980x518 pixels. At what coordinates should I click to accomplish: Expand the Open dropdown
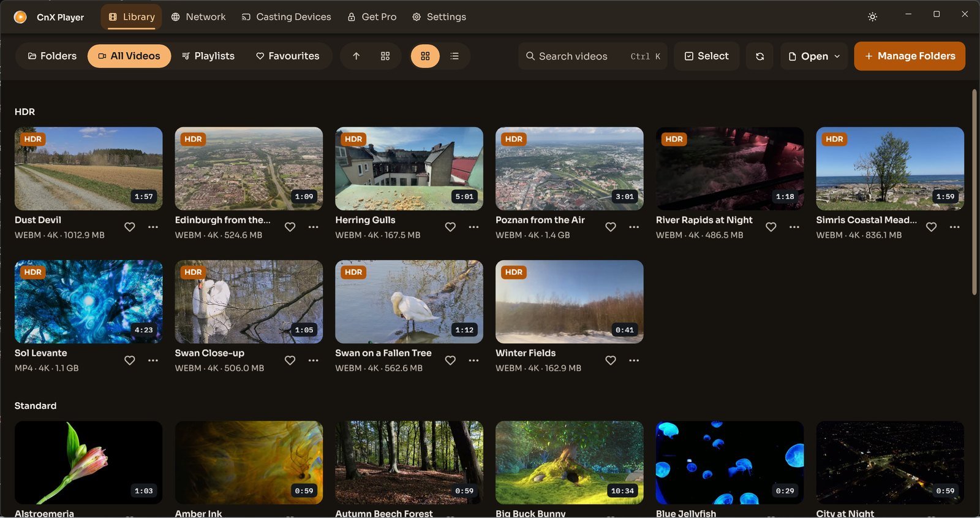[x=814, y=56]
